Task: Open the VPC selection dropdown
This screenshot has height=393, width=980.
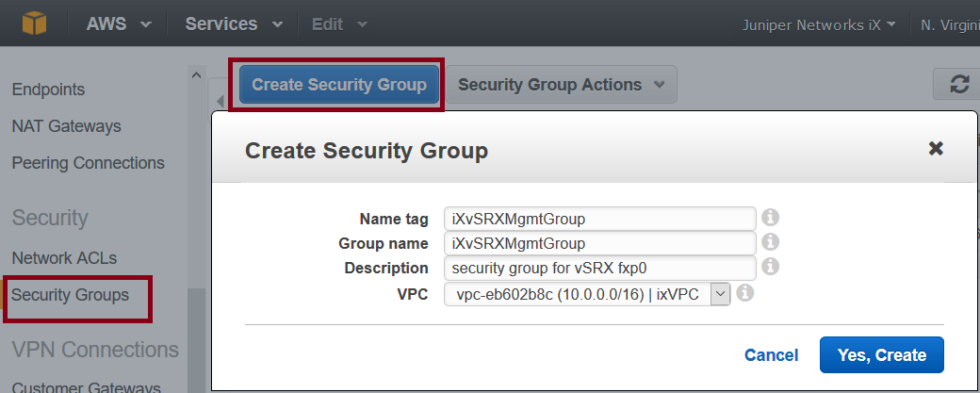Action: [x=587, y=295]
